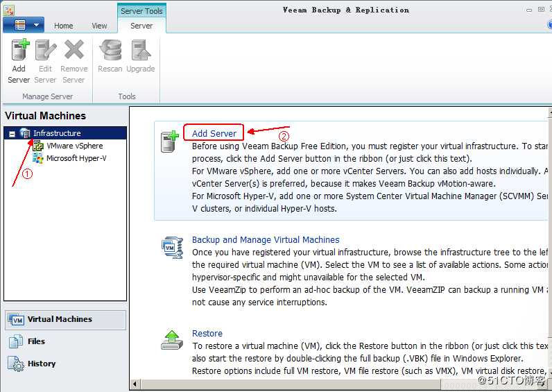Click the server-with-plus icon beside Add Server text
The width and height of the screenshot is (552, 392).
tap(170, 141)
